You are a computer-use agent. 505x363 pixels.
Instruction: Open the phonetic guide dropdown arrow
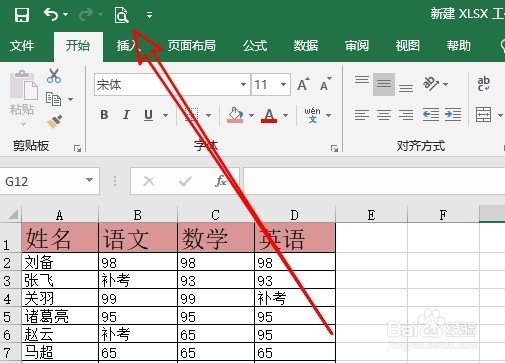click(329, 115)
